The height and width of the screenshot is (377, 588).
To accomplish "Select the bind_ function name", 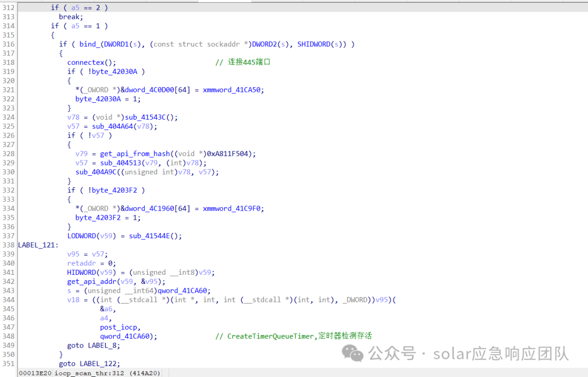I will click(90, 44).
